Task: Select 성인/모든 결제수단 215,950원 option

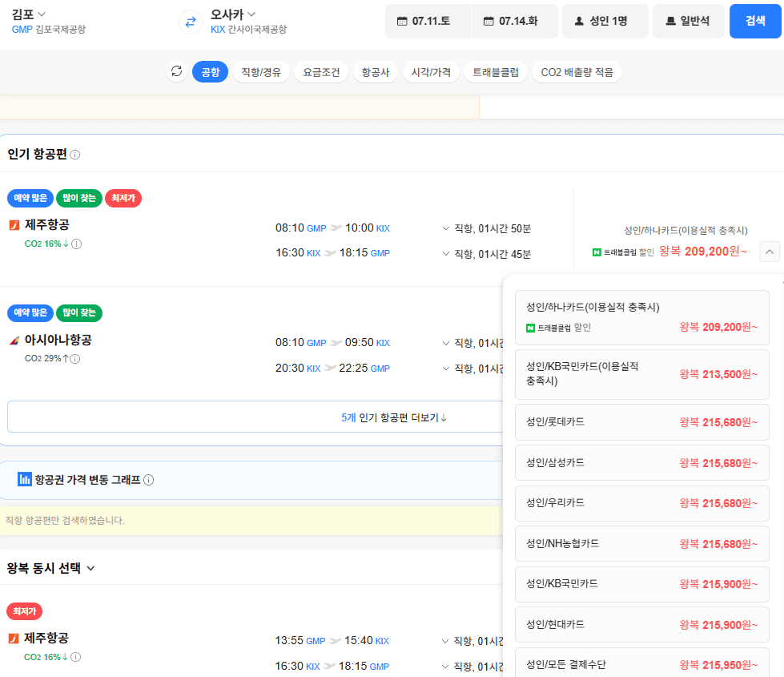Action: [x=642, y=663]
